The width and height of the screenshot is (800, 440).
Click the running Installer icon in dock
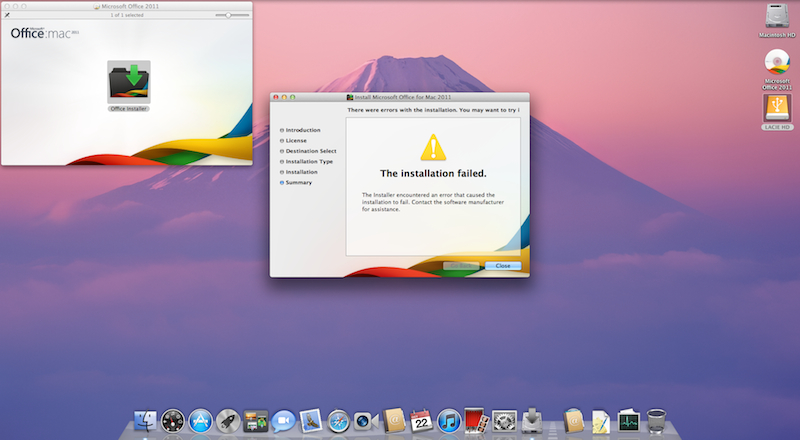coord(532,421)
